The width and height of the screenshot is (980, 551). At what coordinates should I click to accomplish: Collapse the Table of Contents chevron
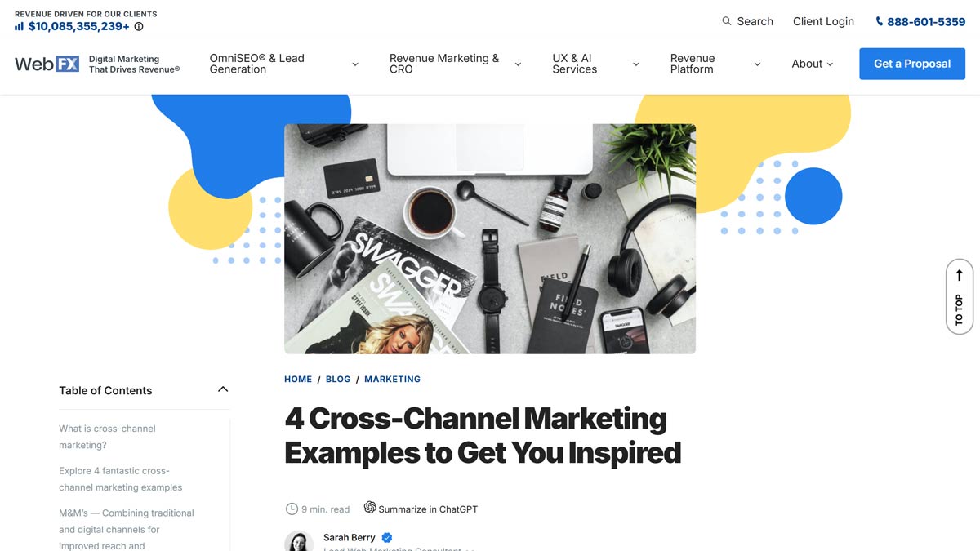point(223,389)
